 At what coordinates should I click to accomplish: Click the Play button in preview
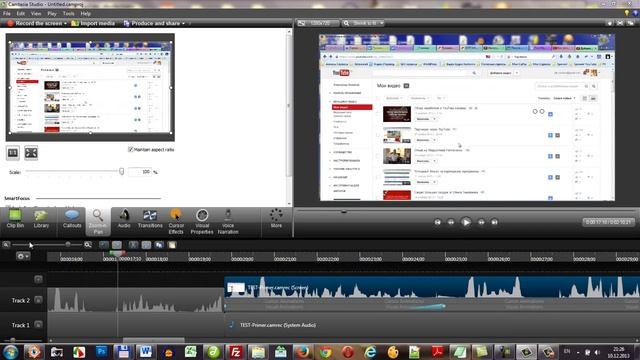point(466,222)
